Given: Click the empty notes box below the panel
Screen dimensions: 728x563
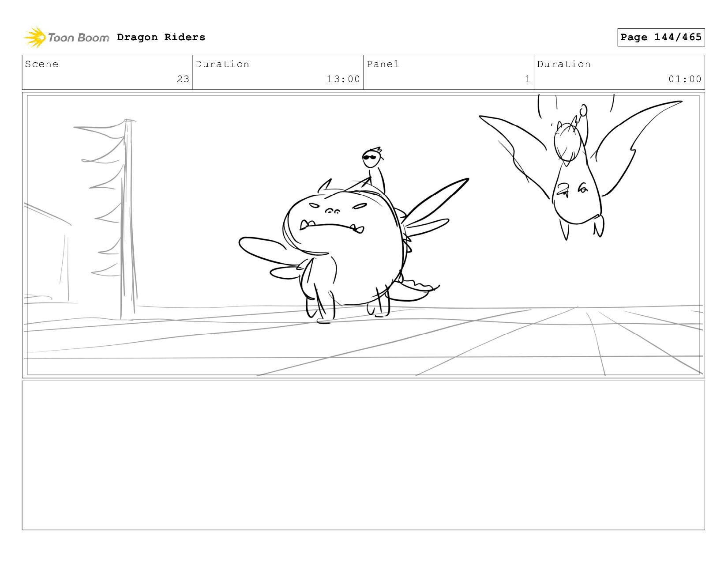Looking at the screenshot, I should pyautogui.click(x=363, y=455).
